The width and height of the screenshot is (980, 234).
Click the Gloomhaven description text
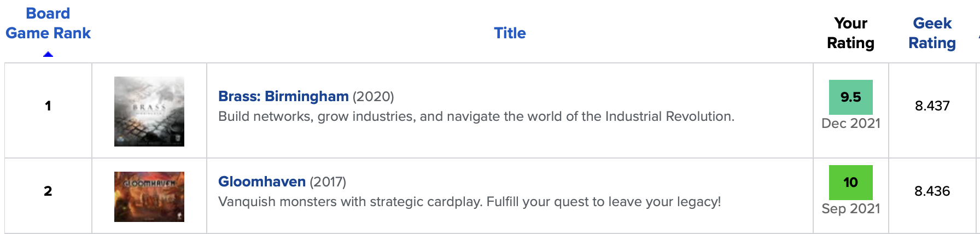(469, 202)
